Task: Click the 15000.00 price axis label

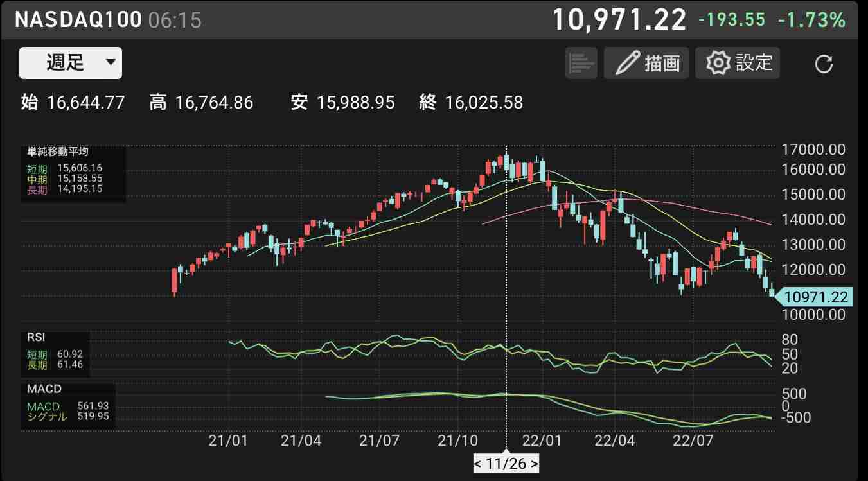Action: 813,195
